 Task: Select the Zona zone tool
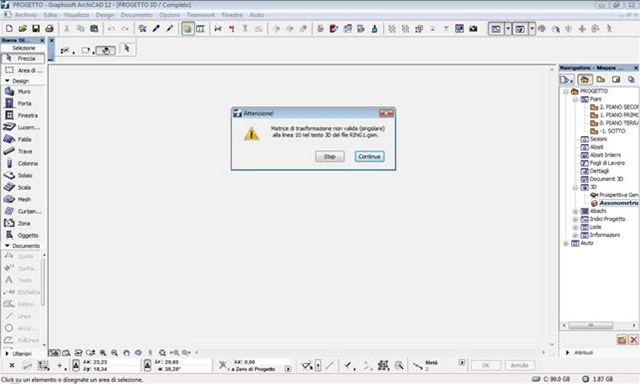click(x=23, y=223)
